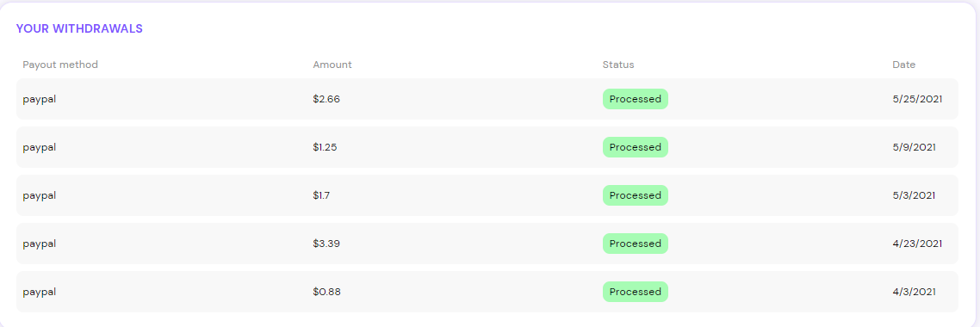Click the Processed badge for $2.66 withdrawal
Image resolution: width=980 pixels, height=327 pixels.
(635, 99)
